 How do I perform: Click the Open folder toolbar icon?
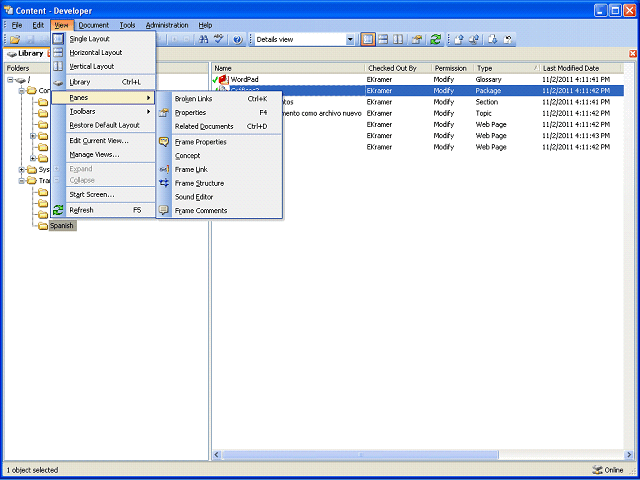coord(15,40)
